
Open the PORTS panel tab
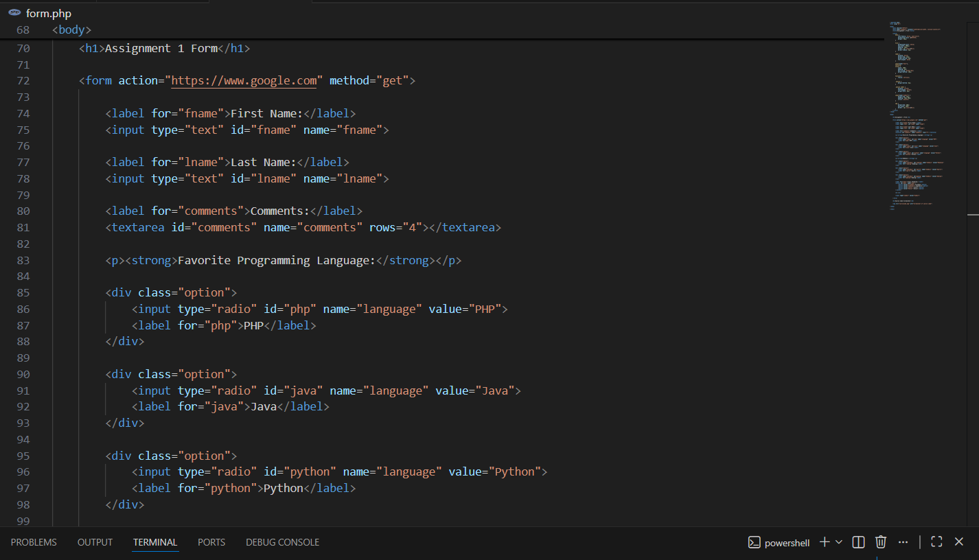(211, 542)
